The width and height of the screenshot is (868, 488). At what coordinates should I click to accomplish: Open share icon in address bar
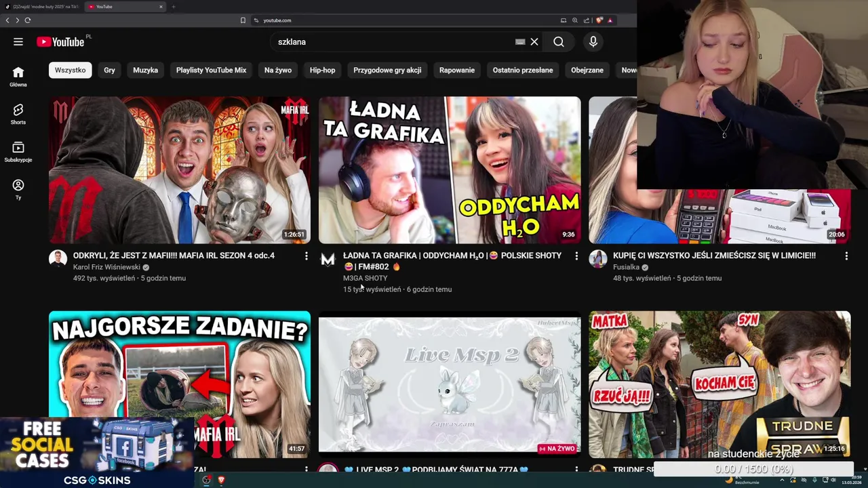(587, 20)
